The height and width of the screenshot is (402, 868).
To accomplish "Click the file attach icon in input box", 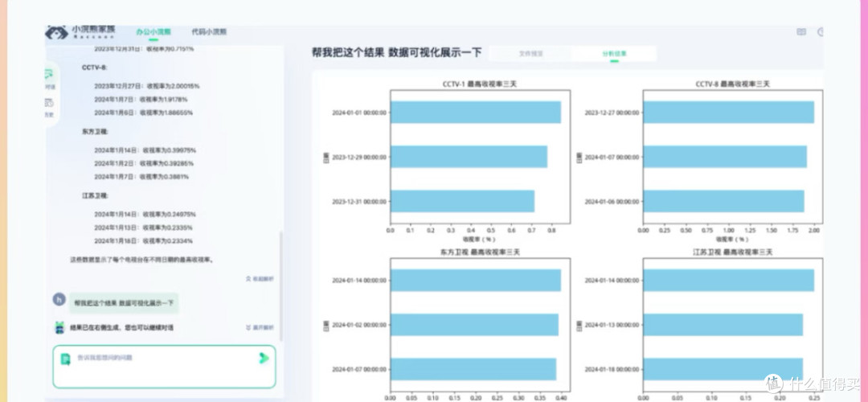I will (x=65, y=359).
